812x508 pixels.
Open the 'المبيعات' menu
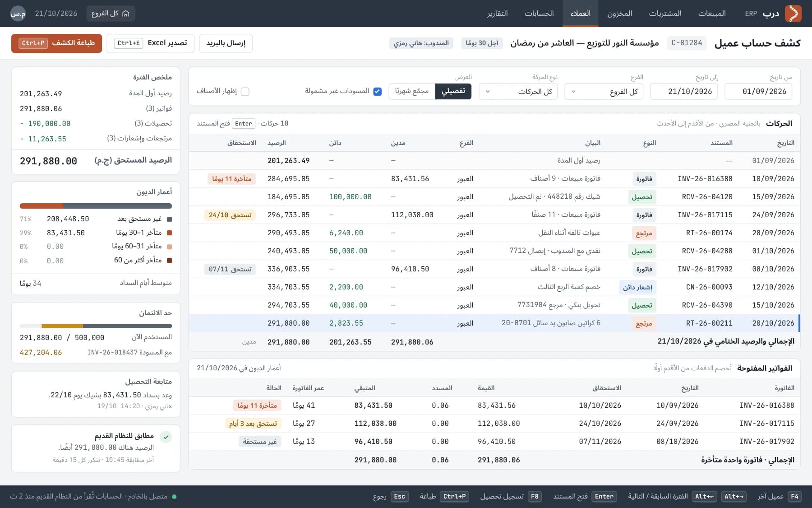[712, 14]
